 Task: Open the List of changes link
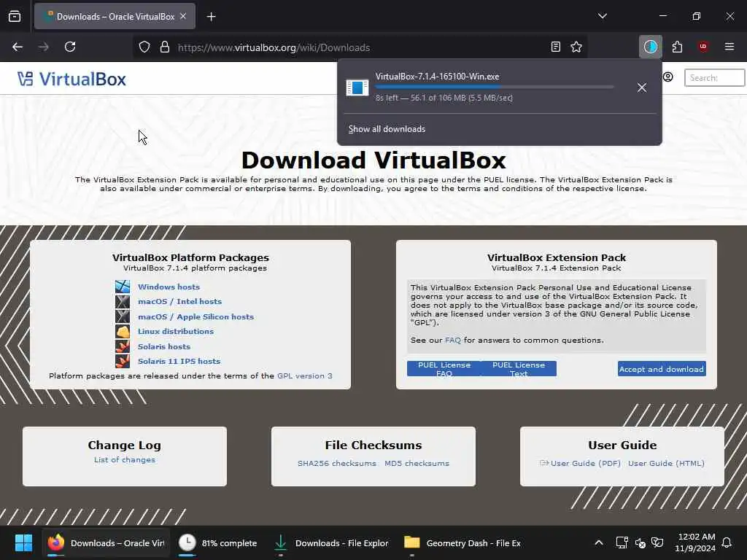point(124,460)
